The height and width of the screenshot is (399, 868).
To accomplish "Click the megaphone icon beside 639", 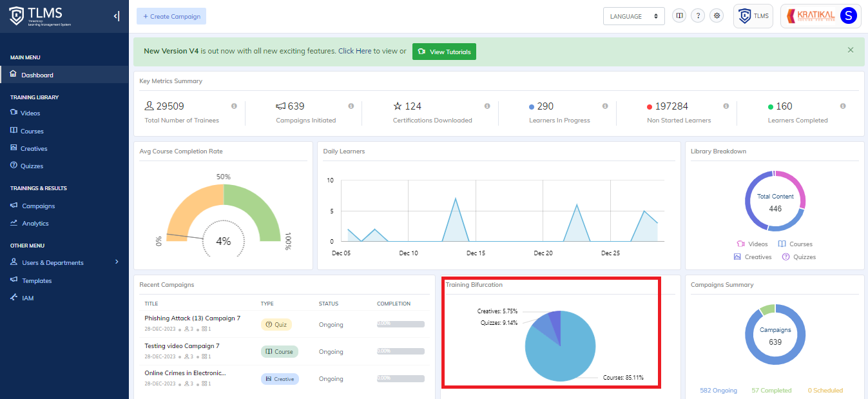I will (x=281, y=106).
